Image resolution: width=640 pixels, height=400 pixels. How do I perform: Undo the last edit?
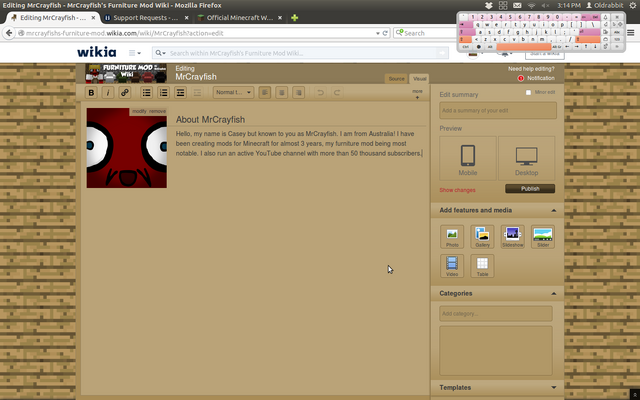pyautogui.click(x=320, y=93)
